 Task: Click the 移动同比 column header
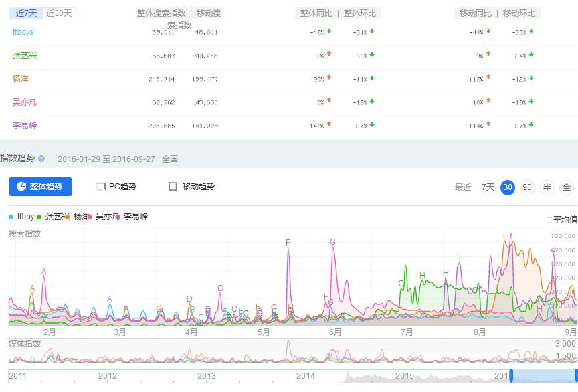coord(476,13)
